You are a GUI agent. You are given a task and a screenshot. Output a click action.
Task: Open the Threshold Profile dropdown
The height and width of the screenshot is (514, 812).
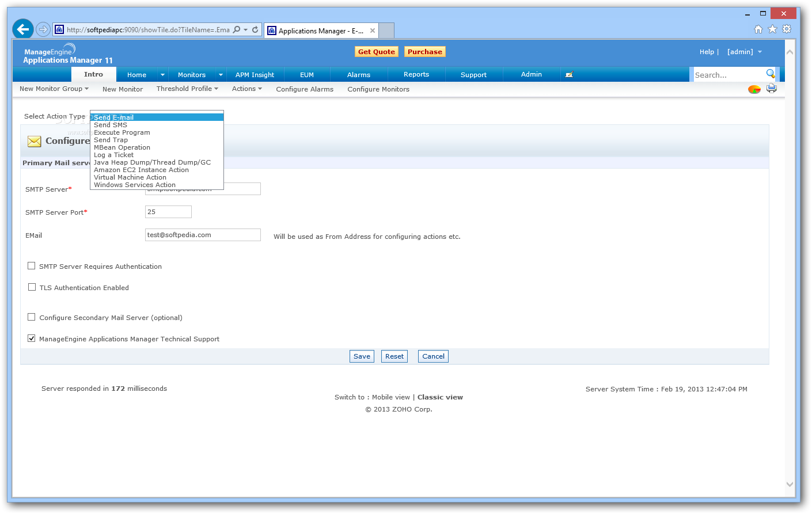pyautogui.click(x=187, y=89)
